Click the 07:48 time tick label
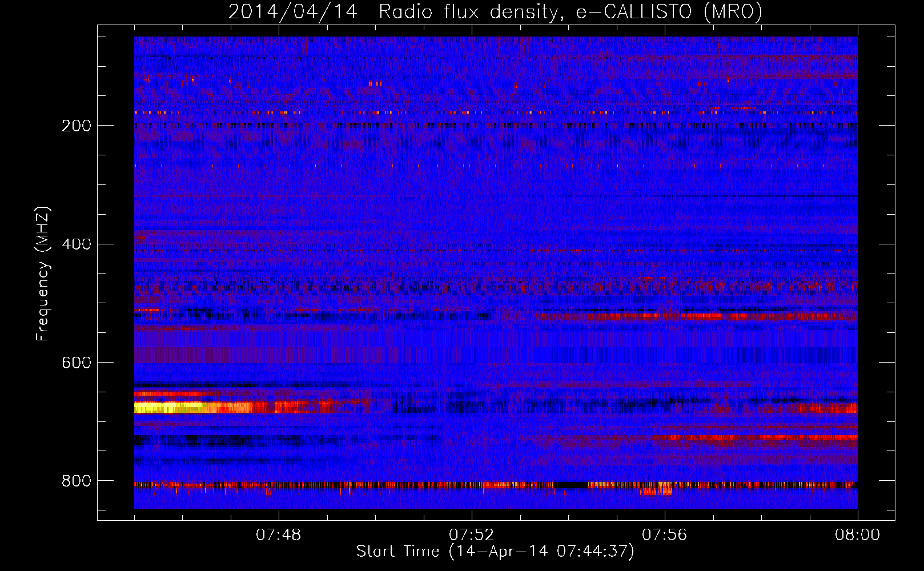Screen dimensions: 924x571 pos(279,535)
